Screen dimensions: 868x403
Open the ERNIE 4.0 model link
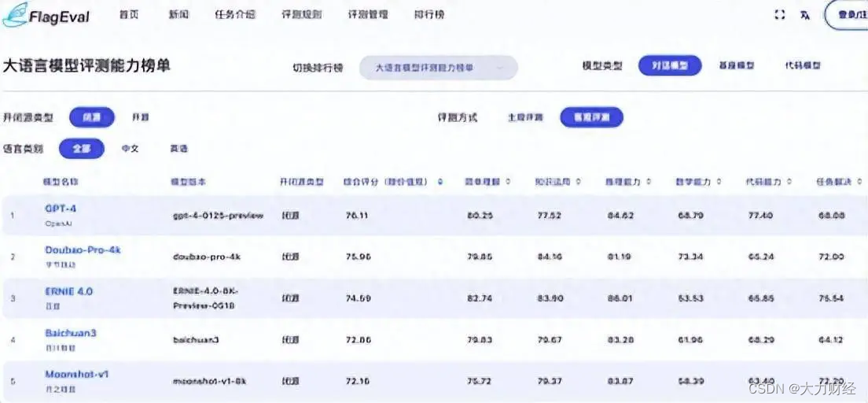[68, 291]
